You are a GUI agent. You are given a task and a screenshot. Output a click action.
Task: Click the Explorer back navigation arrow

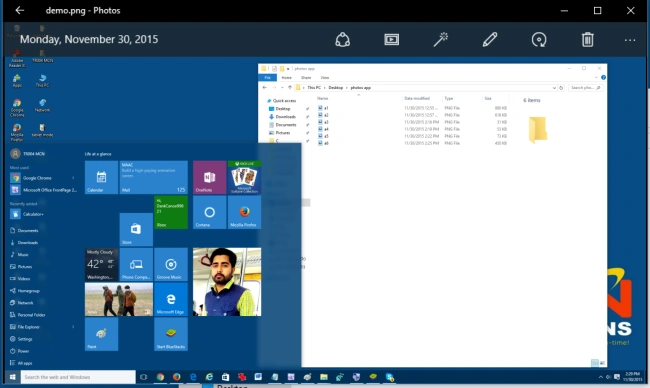point(264,87)
